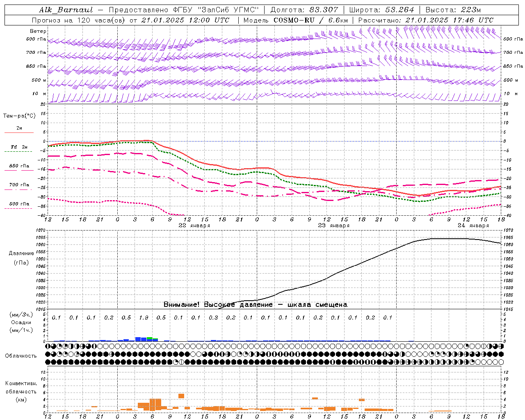525x420 pixels.
Task: Click 'Прогноз на 120 часа(ов)' forecast text
Action: (79, 20)
